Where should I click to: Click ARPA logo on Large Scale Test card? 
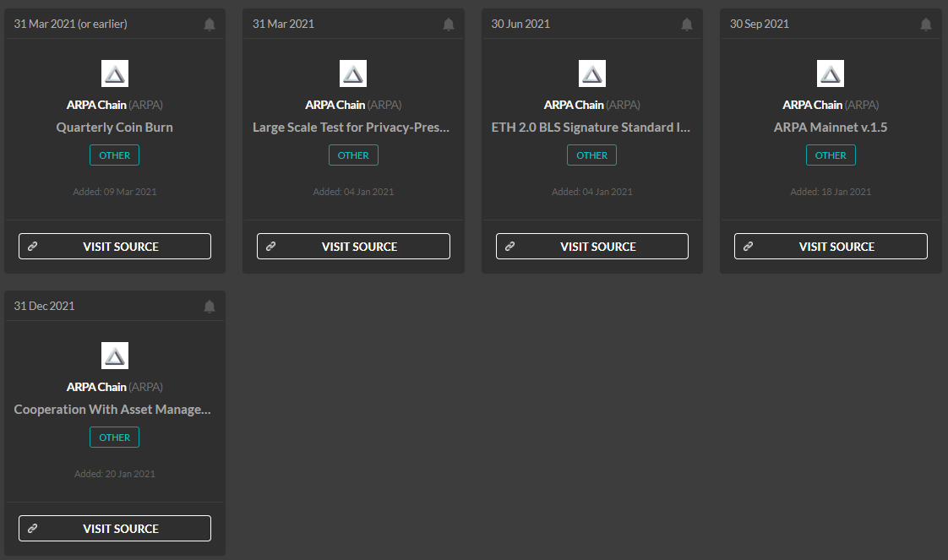[353, 73]
